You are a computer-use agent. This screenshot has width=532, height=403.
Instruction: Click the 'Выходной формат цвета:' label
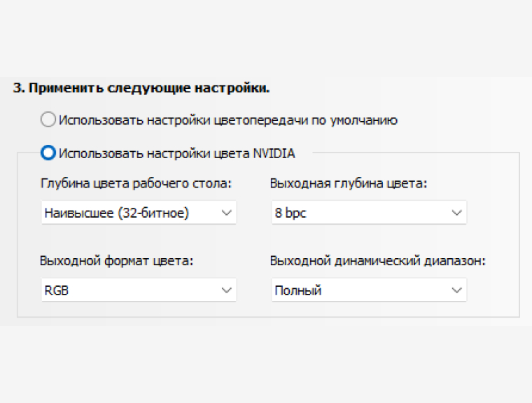point(117,261)
